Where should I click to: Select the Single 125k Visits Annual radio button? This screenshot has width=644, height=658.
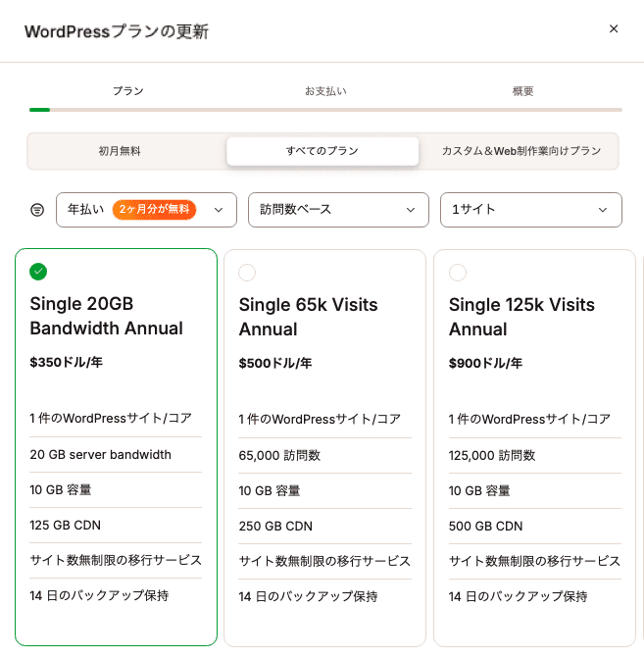457,273
